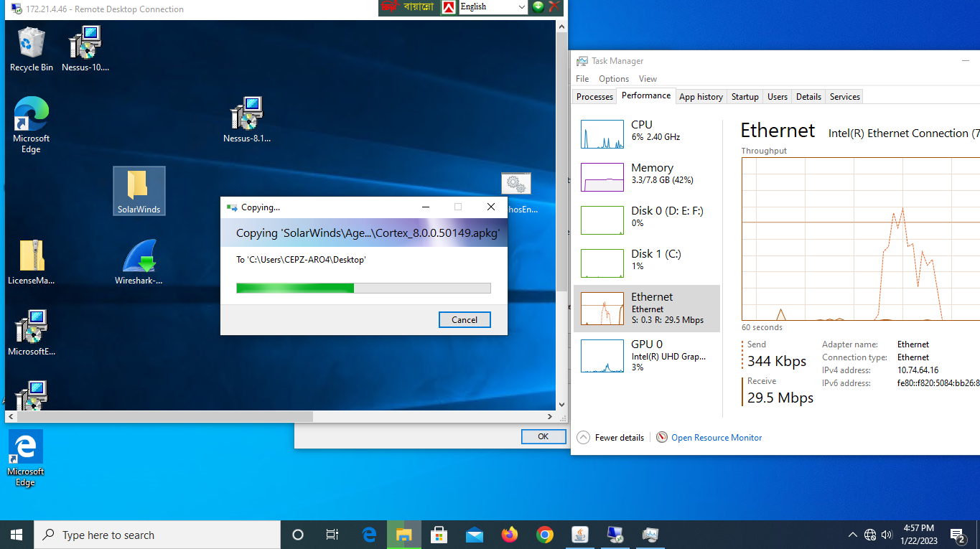Select Disk 1 (C:) entry
The width and height of the screenshot is (980, 549).
[x=646, y=263]
